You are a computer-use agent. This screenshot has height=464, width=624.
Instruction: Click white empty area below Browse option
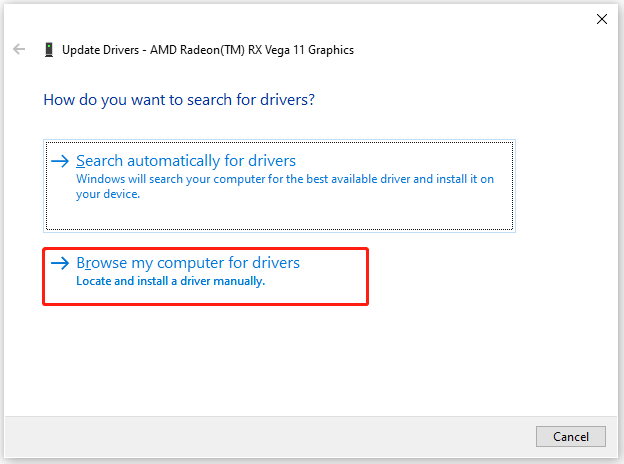tap(300, 360)
